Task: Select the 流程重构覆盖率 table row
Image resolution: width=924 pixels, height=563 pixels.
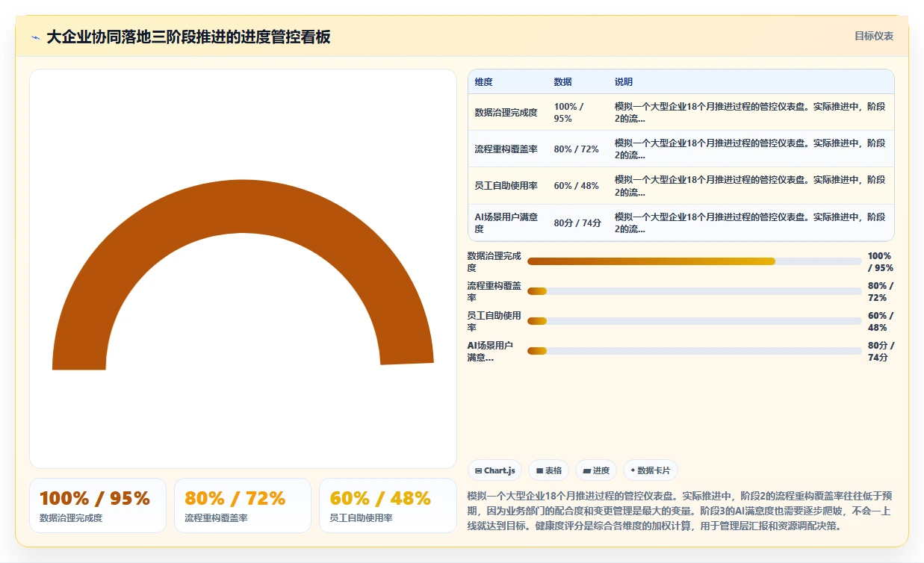Action: 681,149
